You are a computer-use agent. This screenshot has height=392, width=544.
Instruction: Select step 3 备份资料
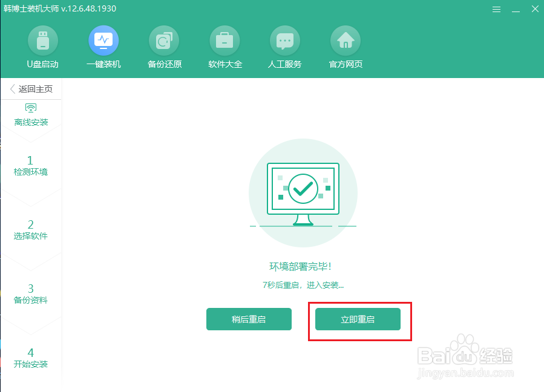30,294
